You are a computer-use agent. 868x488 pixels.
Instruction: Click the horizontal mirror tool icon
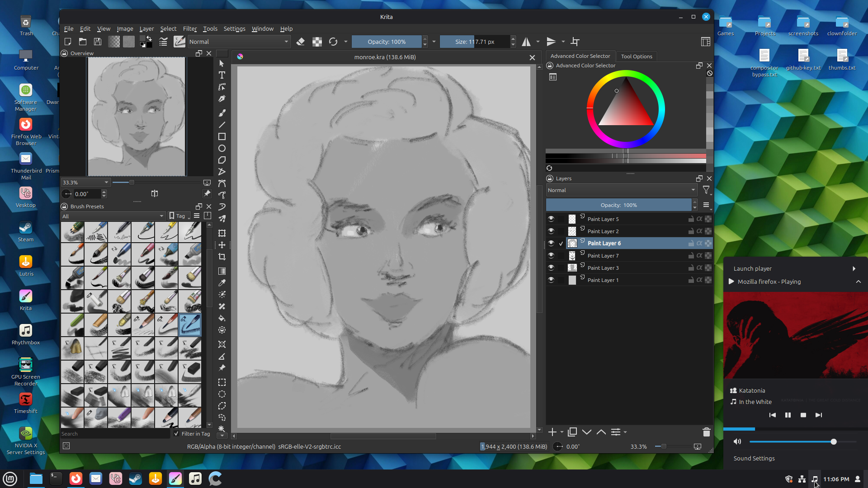coord(526,42)
